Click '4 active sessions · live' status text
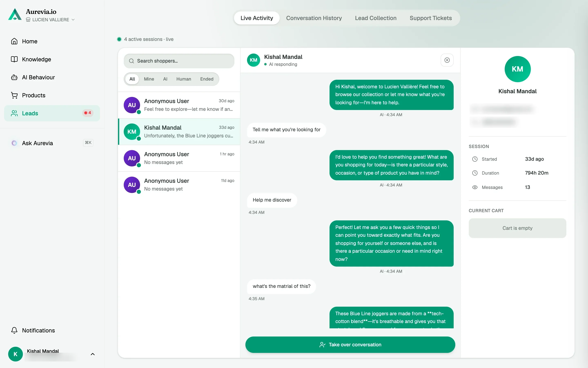 pos(149,39)
